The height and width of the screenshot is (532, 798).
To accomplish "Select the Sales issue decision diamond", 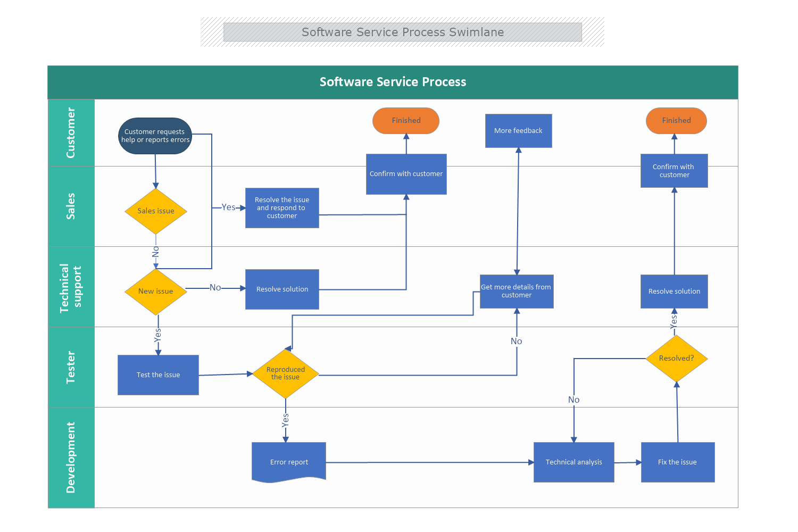I will coord(155,211).
